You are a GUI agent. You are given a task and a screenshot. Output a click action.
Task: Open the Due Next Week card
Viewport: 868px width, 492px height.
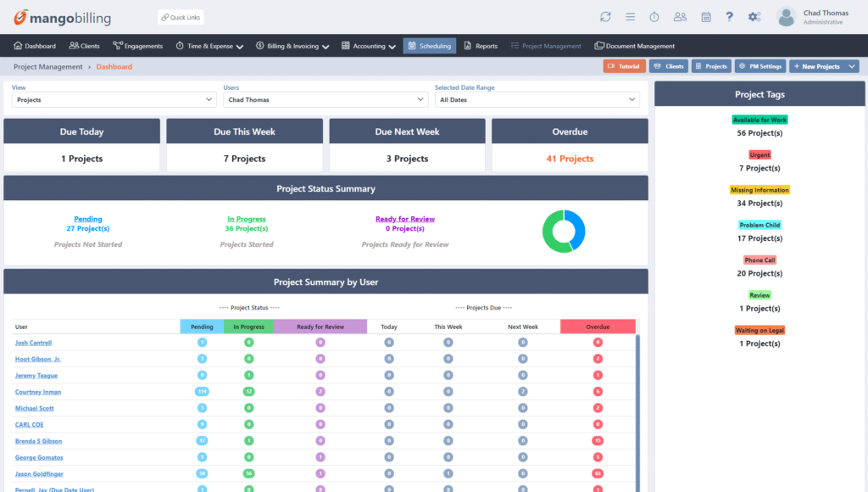[x=408, y=144]
